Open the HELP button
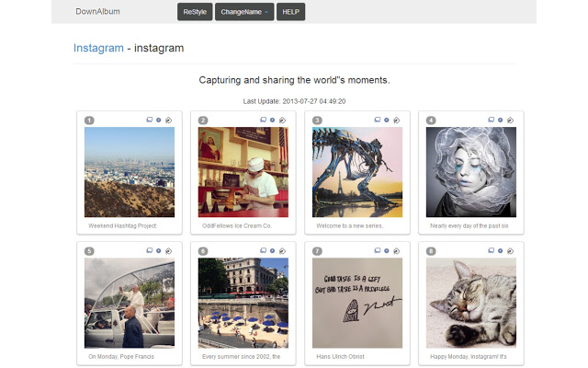This screenshot has width=588, height=368. tap(290, 12)
